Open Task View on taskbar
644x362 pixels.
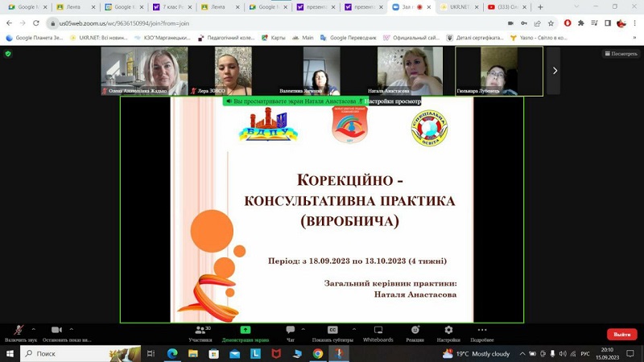tap(151, 353)
